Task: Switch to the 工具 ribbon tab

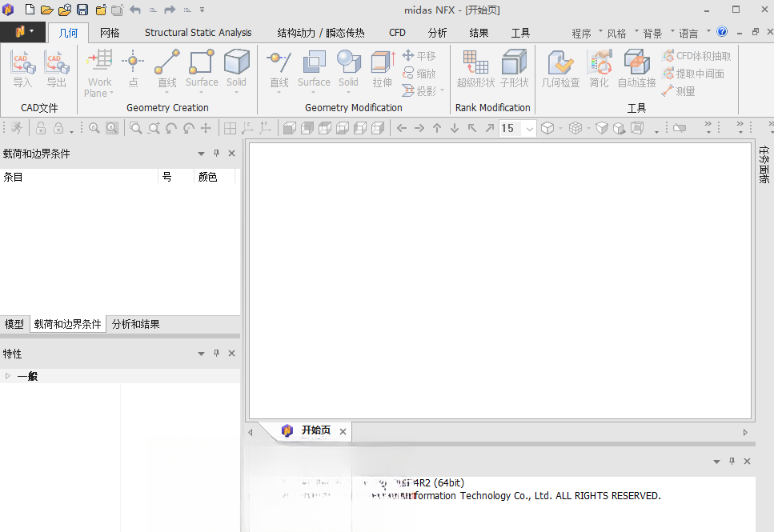Action: click(520, 33)
